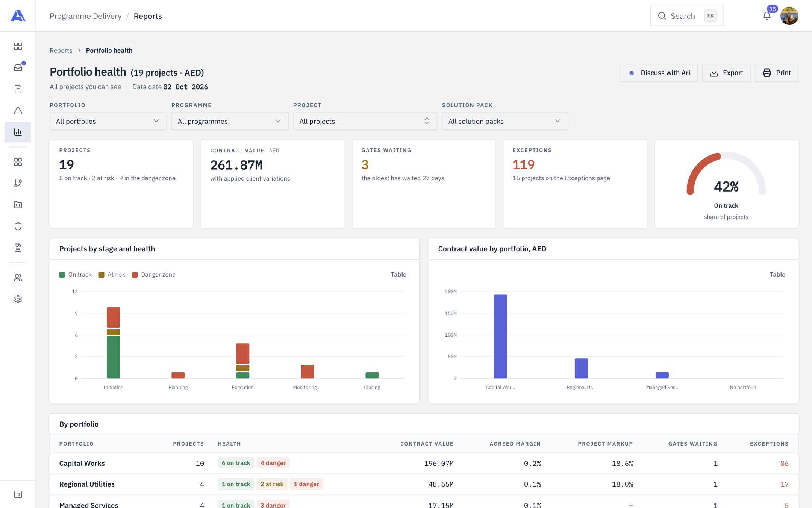Open the Capital Works portfolio row
The height and width of the screenshot is (508, 812).
424,463
